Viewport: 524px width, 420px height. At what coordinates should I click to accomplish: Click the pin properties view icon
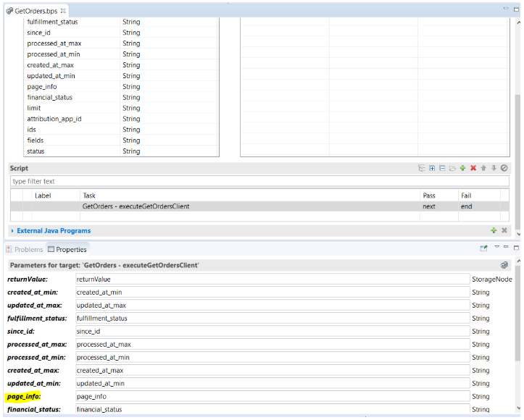(x=483, y=248)
